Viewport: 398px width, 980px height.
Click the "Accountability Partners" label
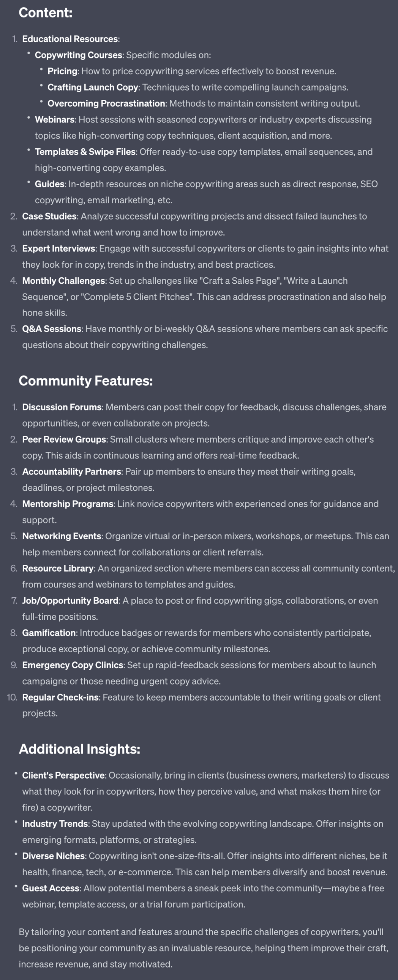pos(71,471)
